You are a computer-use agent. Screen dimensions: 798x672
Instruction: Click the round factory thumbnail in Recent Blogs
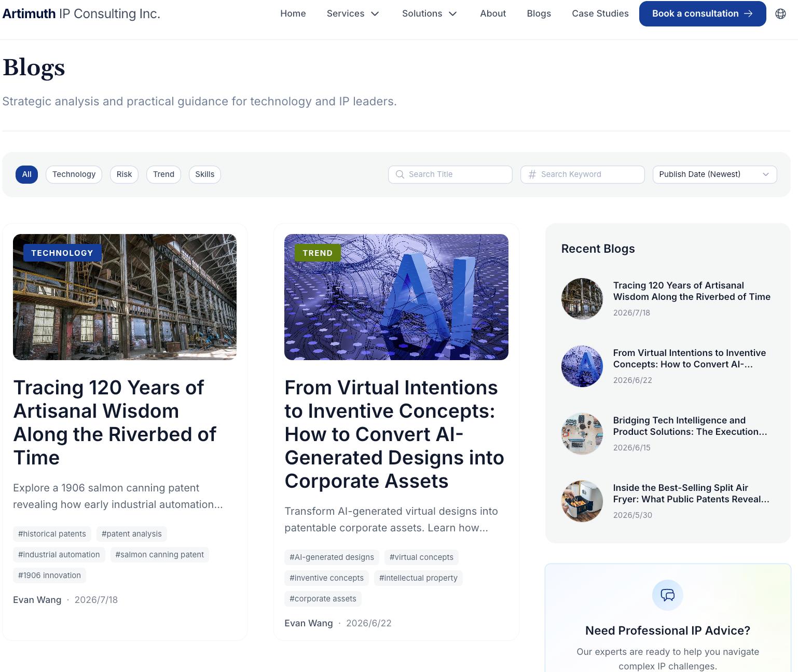tap(582, 299)
